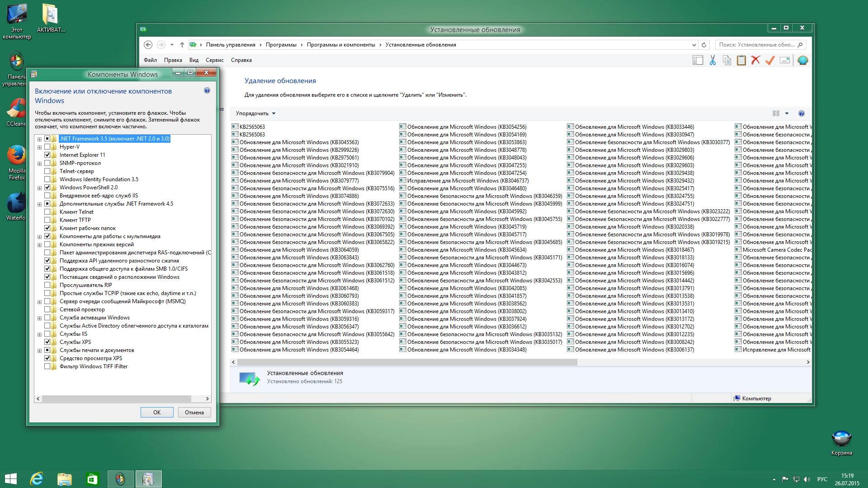Open help icon in updates list toolbar

[801, 113]
